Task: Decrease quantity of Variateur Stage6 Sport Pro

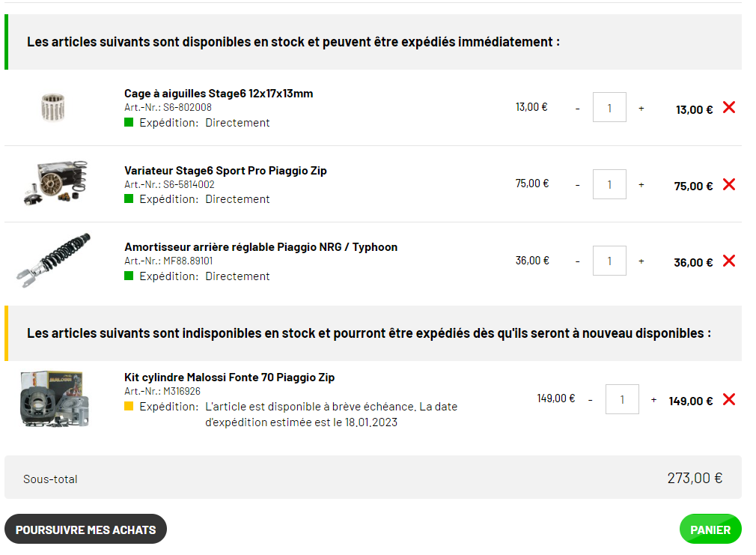Action: click(577, 185)
